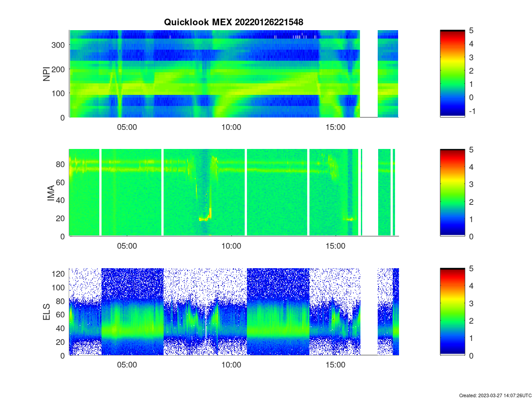532x399 pixels.
Task: Click the NPI y-axis label
Action: click(x=47, y=74)
